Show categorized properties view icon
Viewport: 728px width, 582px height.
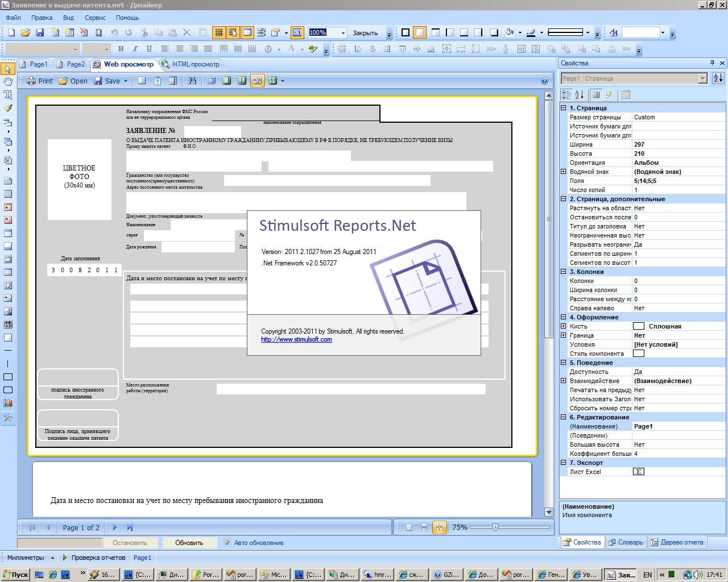(566, 95)
